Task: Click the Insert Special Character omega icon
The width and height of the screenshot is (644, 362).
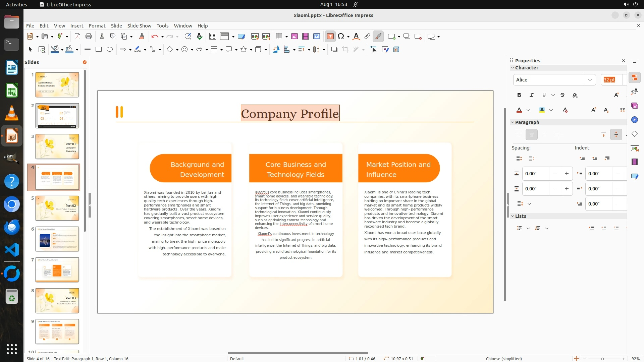Action: (341, 37)
